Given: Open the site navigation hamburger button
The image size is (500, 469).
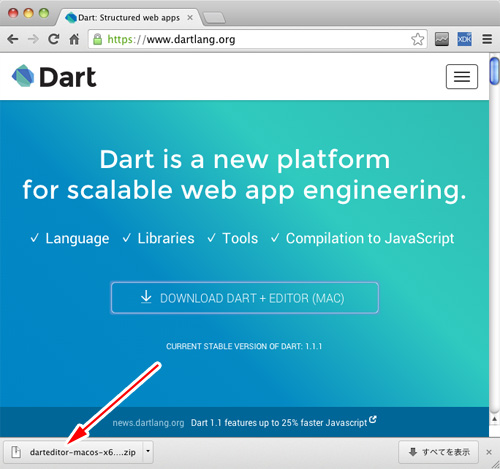Looking at the screenshot, I should click(462, 77).
